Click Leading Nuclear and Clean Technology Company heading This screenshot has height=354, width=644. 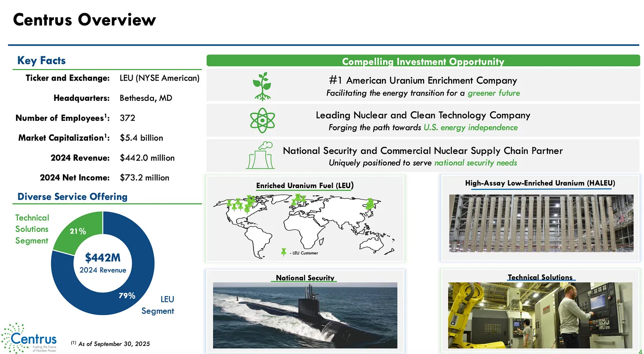point(423,115)
